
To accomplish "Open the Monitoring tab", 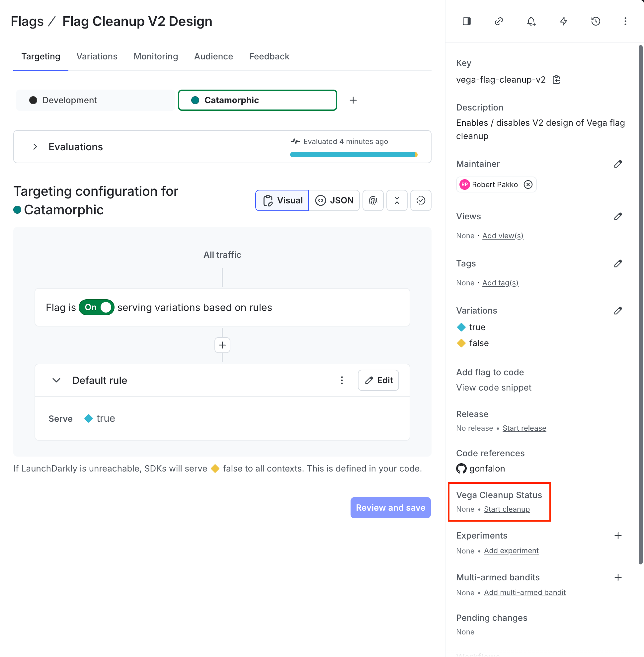I will 156,56.
